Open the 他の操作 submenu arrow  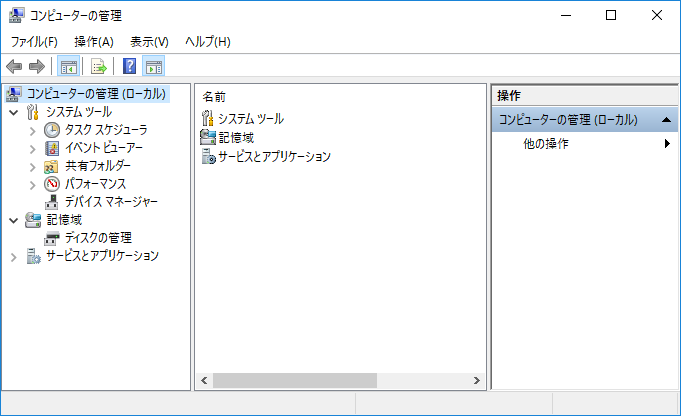[x=667, y=143]
